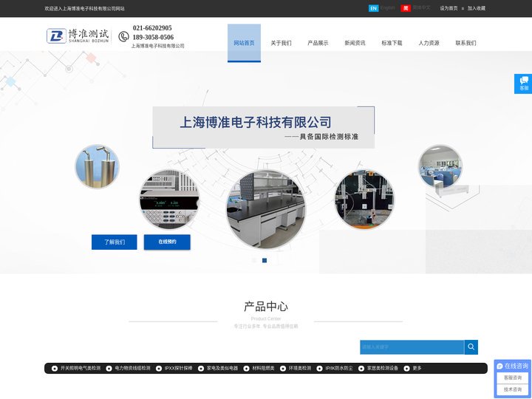Open the 新闻资讯 menu item
The width and height of the screenshot is (532, 399).
tap(355, 43)
